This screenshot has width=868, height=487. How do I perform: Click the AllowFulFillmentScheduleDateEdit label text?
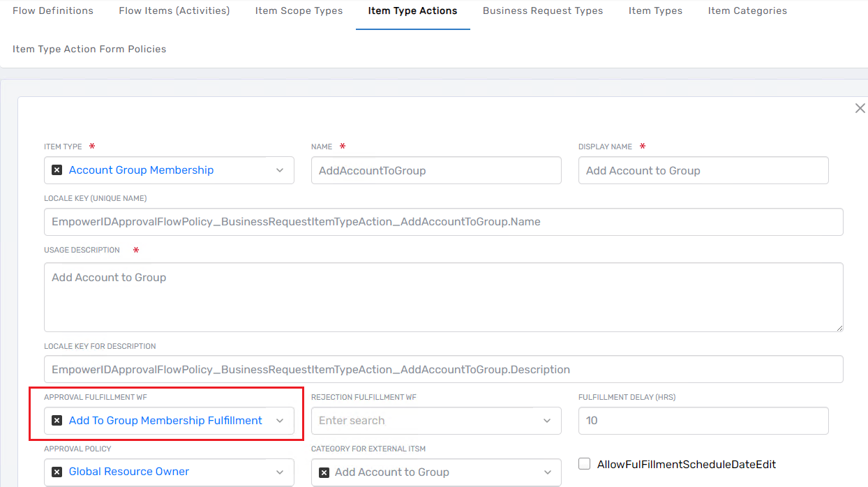pyautogui.click(x=687, y=465)
